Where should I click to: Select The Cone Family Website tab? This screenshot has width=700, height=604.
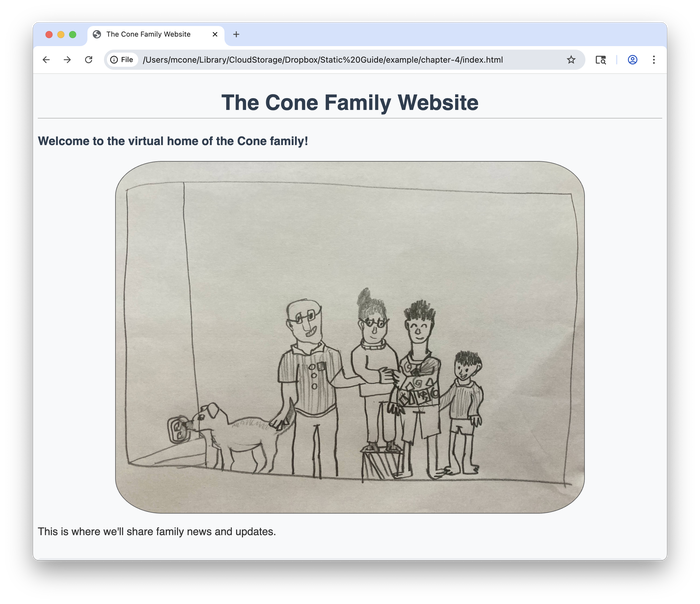click(x=155, y=34)
